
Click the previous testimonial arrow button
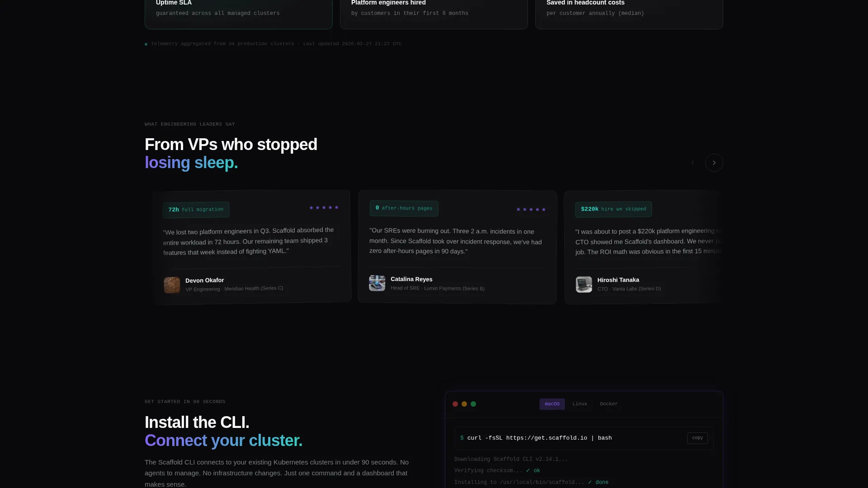(x=693, y=163)
